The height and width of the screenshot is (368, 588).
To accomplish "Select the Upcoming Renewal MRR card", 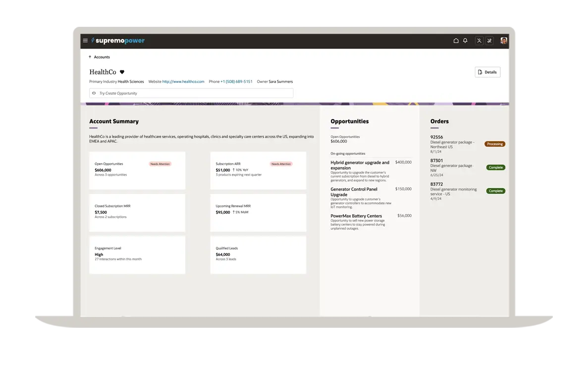I will coord(258,212).
